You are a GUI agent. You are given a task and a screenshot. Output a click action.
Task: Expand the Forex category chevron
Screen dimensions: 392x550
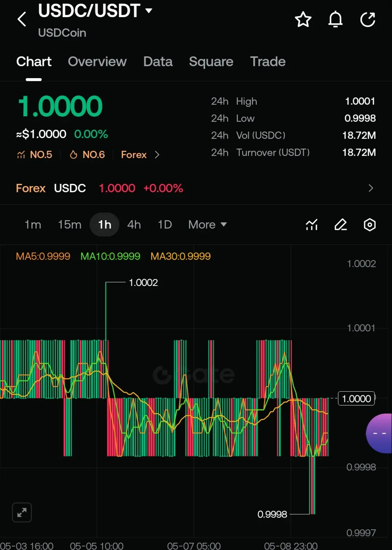(157, 155)
